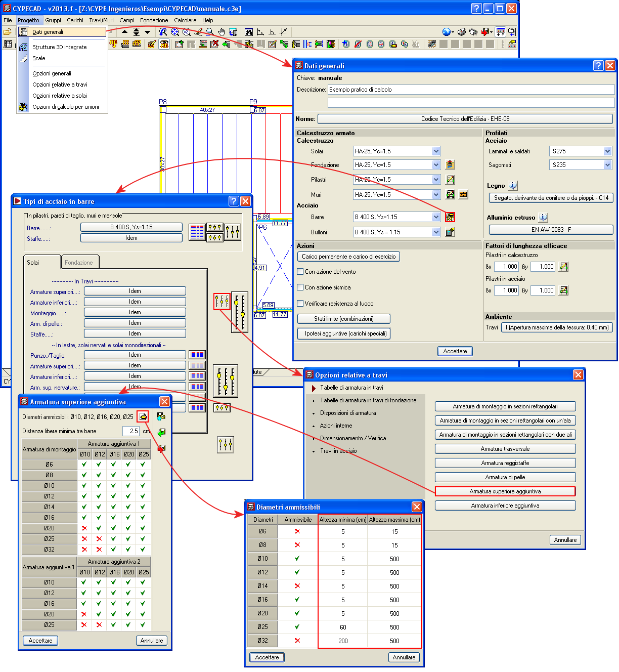Click Armatura di montaggio in sezioni rettangolari button

[505, 406]
